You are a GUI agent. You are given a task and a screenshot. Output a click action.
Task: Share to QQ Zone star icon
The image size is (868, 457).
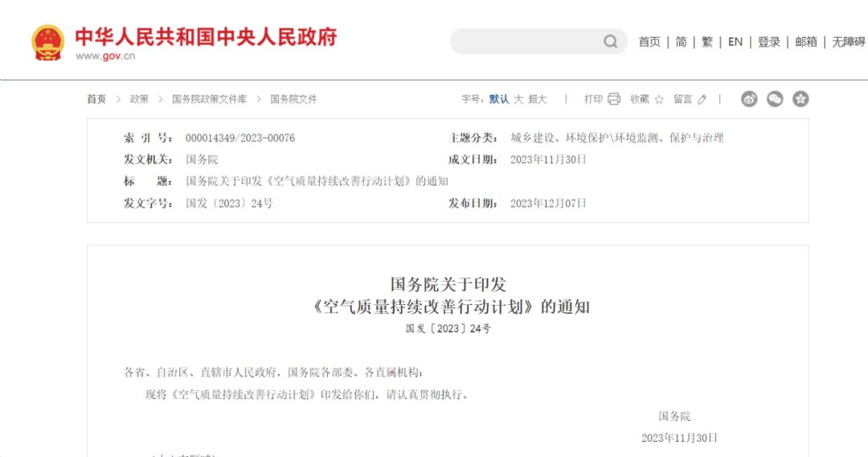(x=800, y=99)
